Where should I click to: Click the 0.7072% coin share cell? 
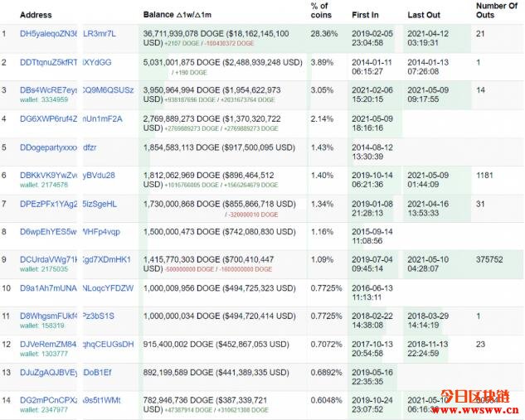pyautogui.click(x=327, y=344)
